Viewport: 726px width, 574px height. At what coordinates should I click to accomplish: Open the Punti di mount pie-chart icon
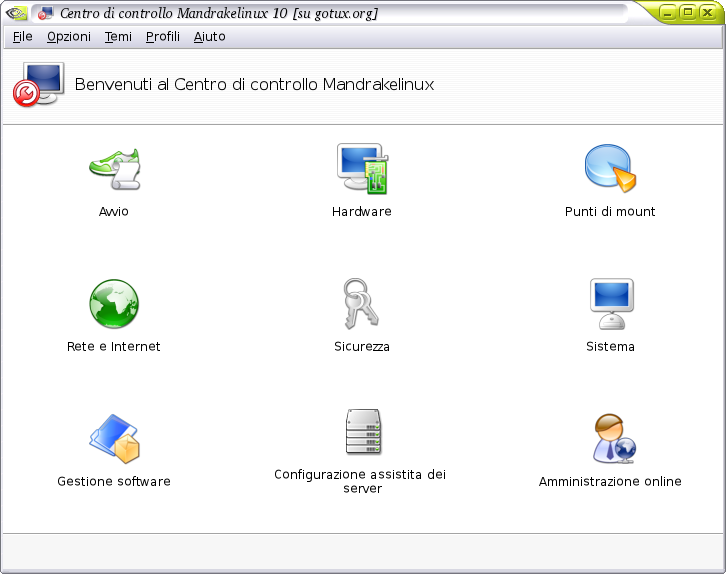[x=611, y=168]
